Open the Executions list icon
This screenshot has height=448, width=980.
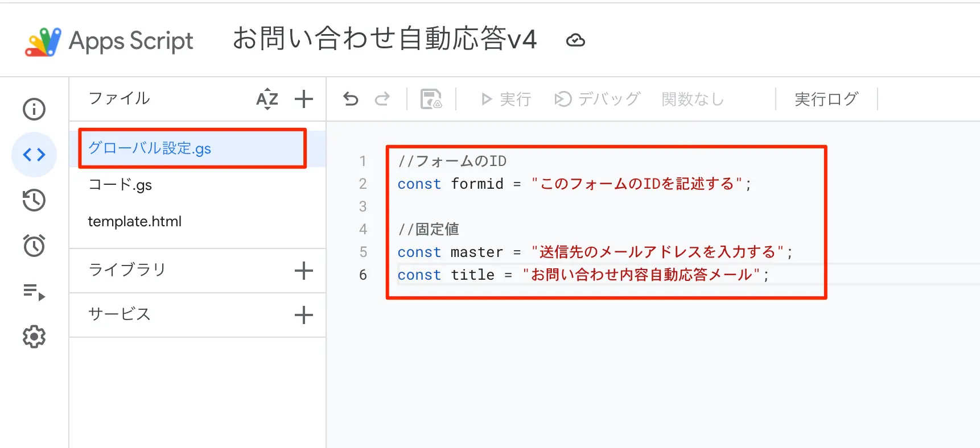tap(34, 292)
